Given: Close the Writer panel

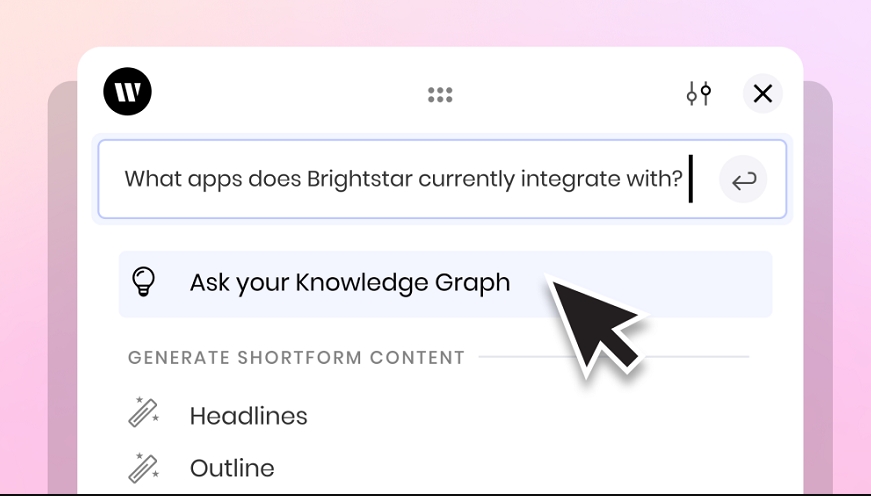Looking at the screenshot, I should pos(763,93).
